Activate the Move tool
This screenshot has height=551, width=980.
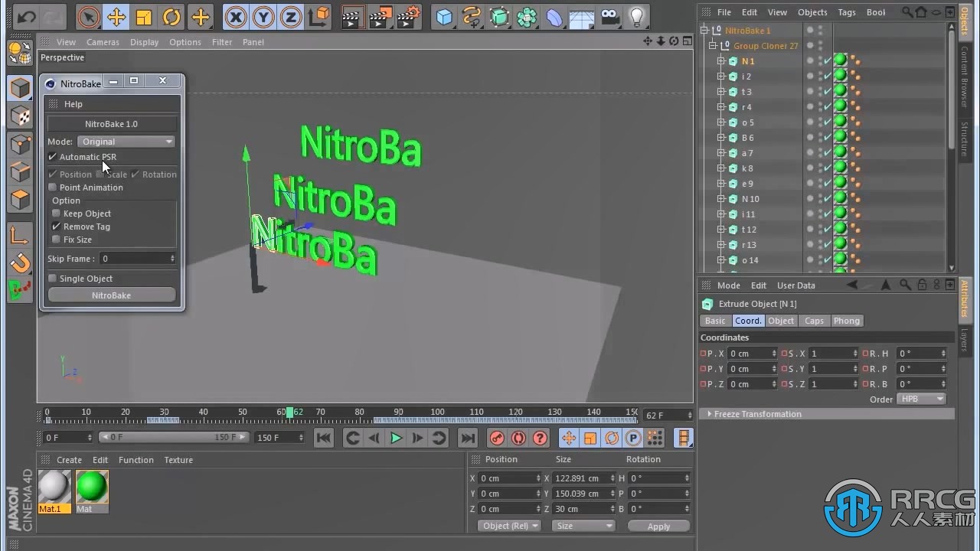point(116,16)
